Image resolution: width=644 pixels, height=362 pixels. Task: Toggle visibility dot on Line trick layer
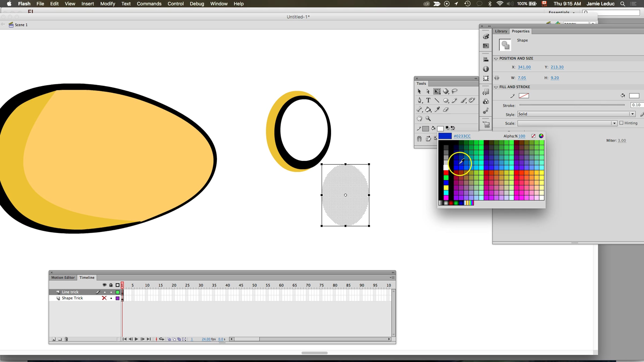point(105,292)
